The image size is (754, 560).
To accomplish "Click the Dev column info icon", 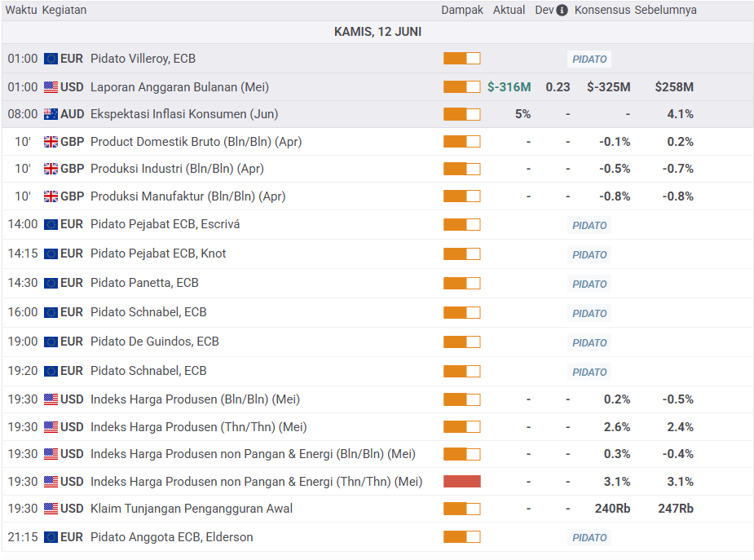I will [562, 11].
